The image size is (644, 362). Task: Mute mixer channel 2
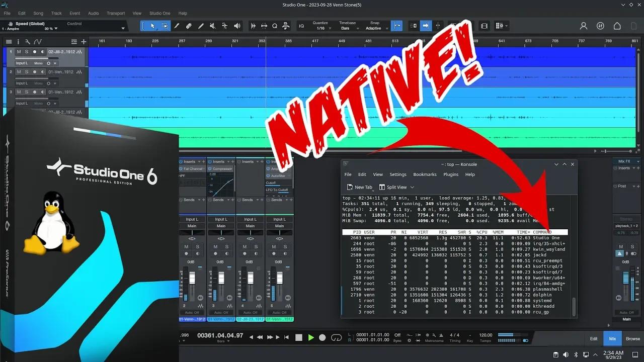pos(186,246)
